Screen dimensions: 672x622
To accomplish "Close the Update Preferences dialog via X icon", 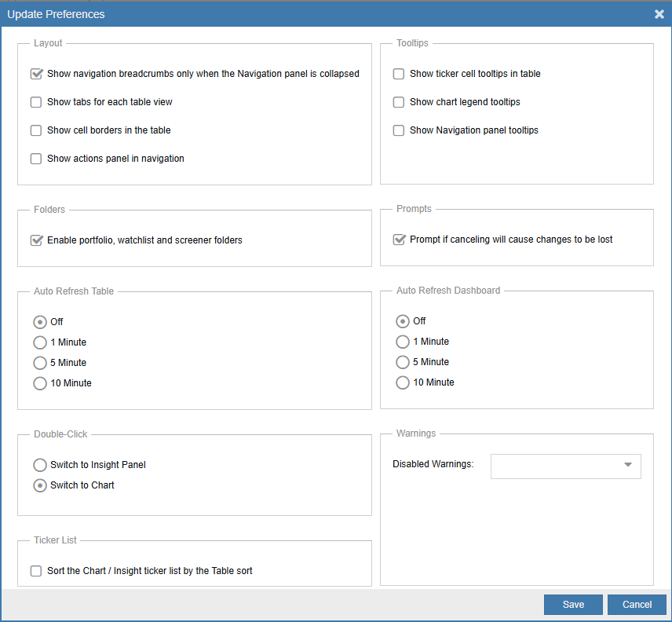I will tap(659, 14).
